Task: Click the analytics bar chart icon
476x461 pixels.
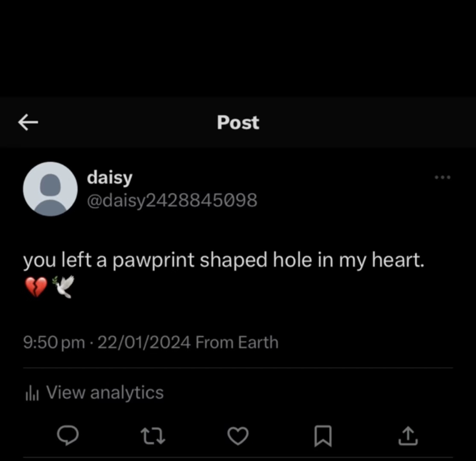Action: tap(32, 393)
